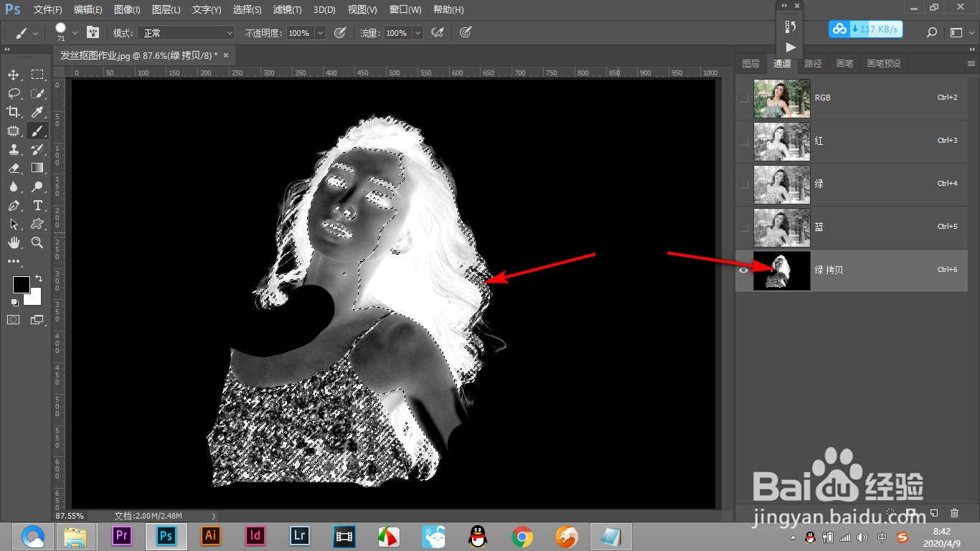Open the Edit Toolbar three-dots icon
The width and height of the screenshot is (980, 551).
[x=14, y=261]
